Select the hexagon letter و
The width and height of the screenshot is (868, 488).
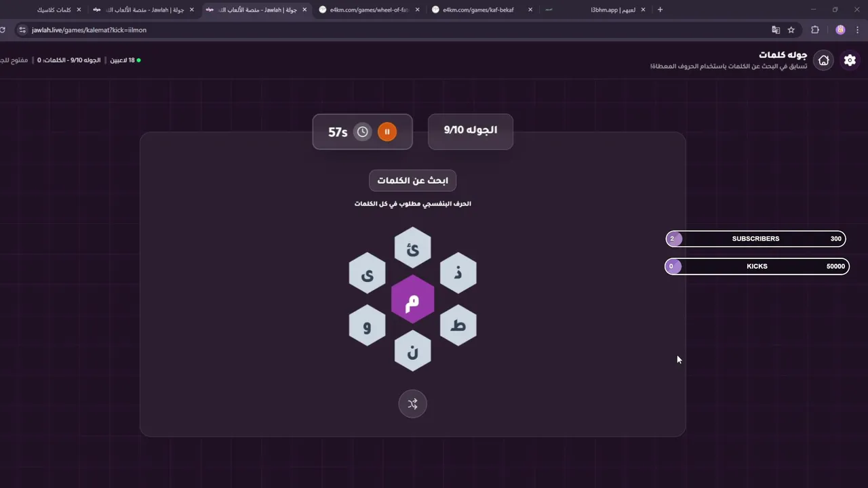(367, 325)
